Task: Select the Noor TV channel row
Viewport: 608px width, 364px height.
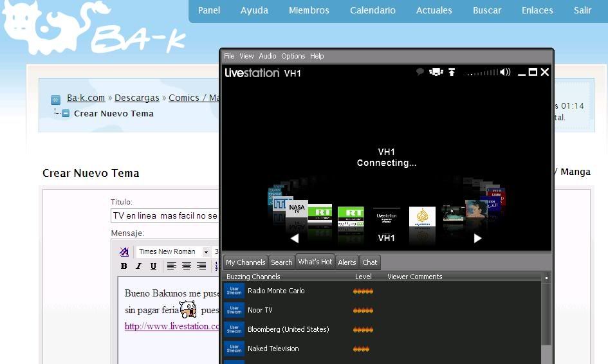Action: point(382,310)
